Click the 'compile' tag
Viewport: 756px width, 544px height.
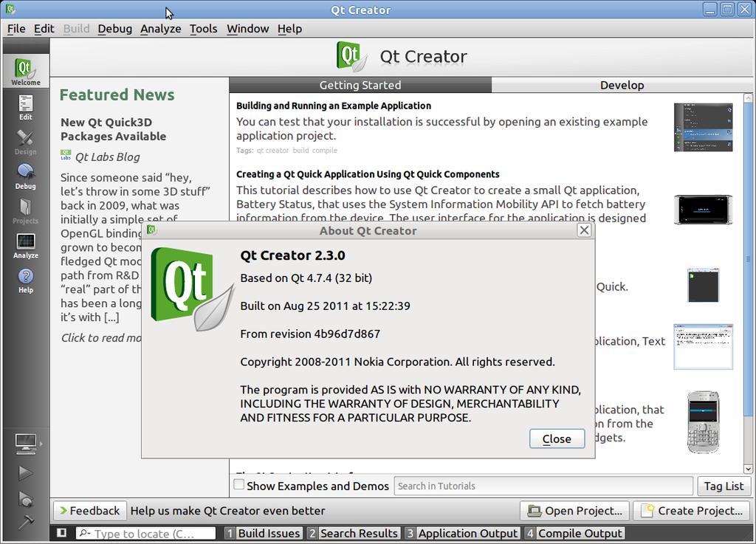[x=325, y=151]
